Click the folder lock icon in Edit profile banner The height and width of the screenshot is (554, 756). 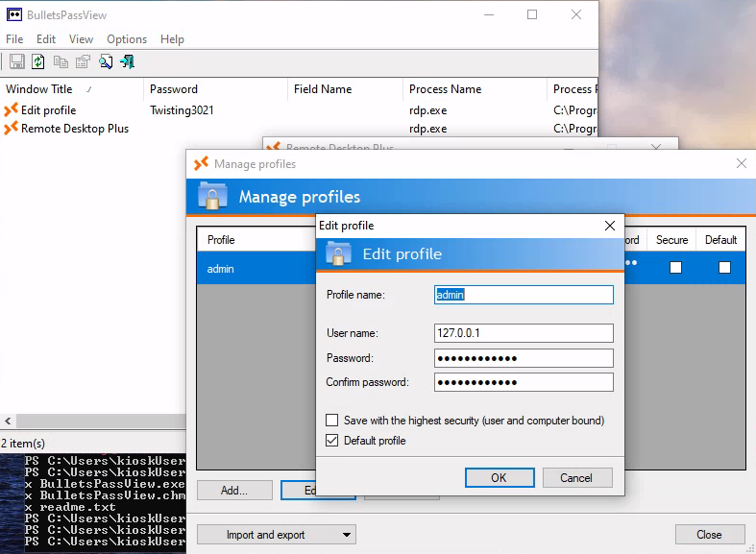[x=338, y=253]
